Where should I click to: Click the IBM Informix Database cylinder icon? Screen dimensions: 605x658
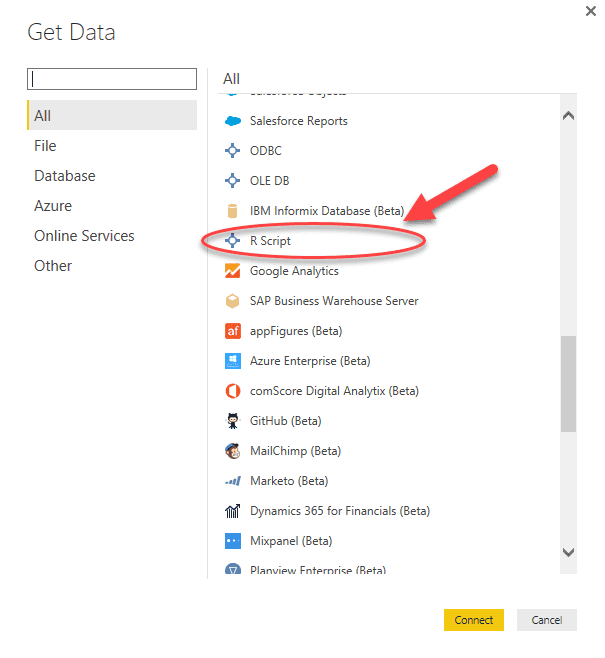tap(232, 211)
